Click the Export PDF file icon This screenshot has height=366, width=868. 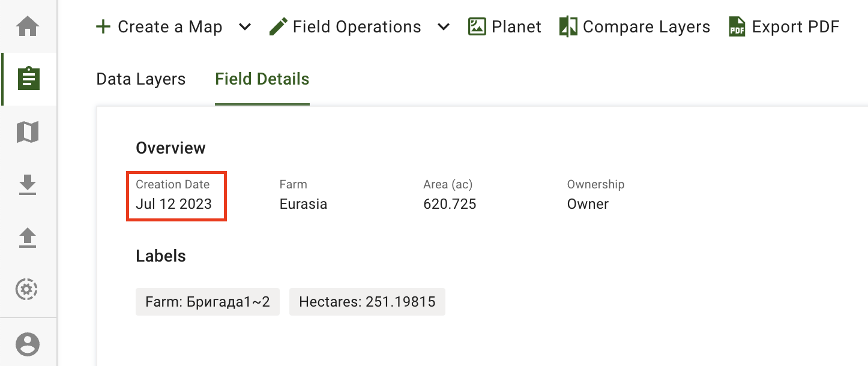737,27
